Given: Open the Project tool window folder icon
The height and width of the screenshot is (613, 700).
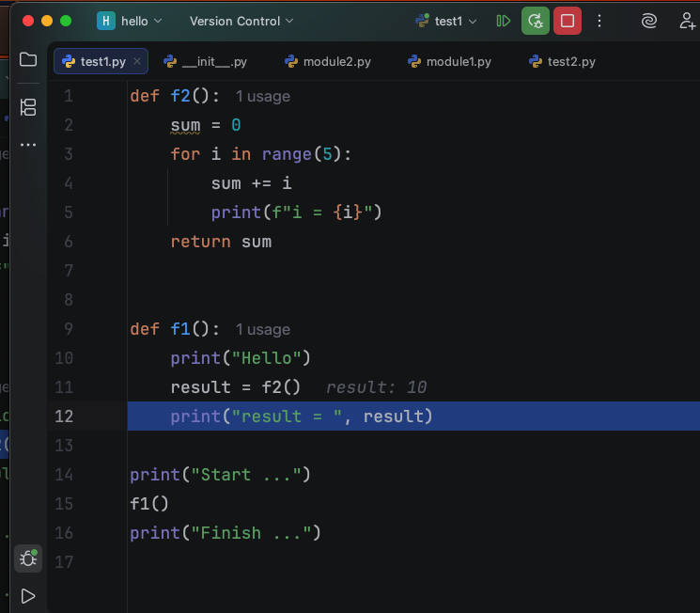Looking at the screenshot, I should pos(28,60).
